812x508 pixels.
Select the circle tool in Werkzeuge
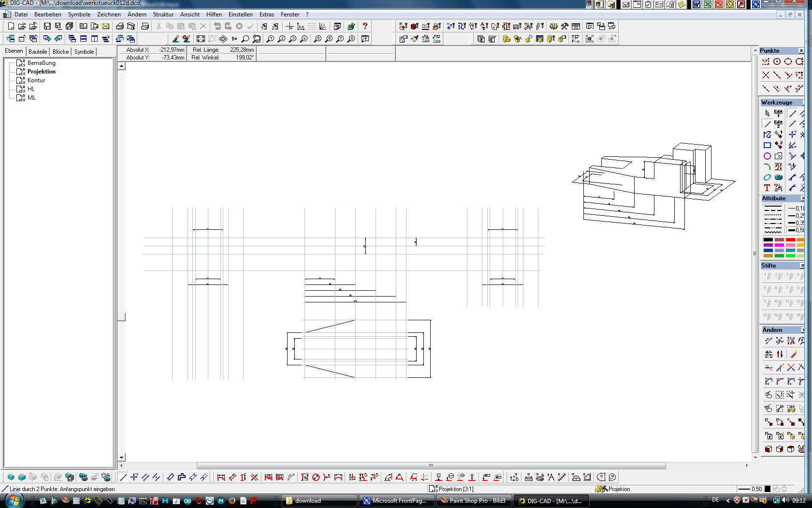[x=767, y=156]
